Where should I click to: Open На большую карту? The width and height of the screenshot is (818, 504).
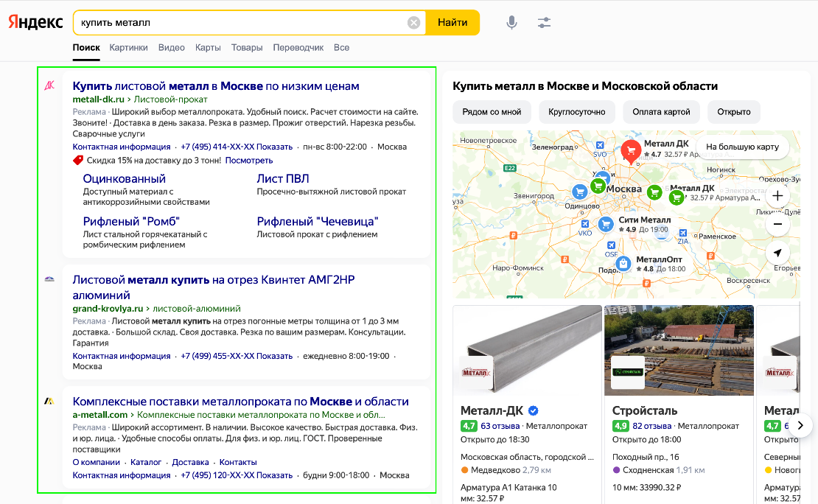click(742, 147)
